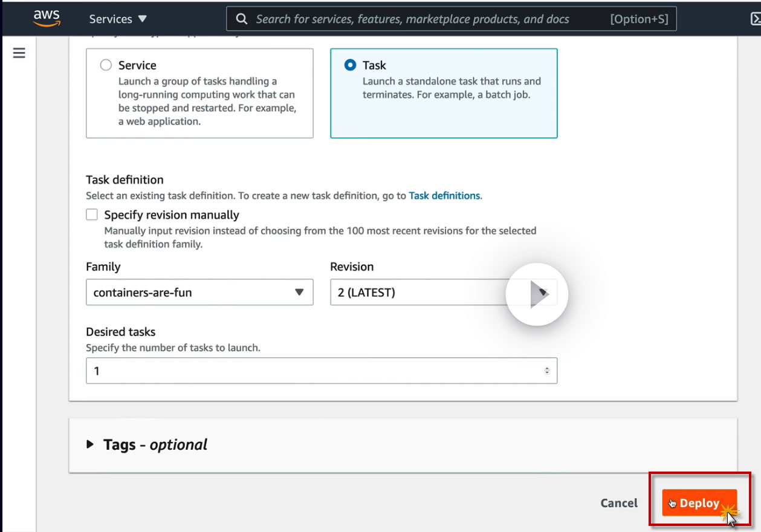
Task: Open the Services menu
Action: point(118,19)
